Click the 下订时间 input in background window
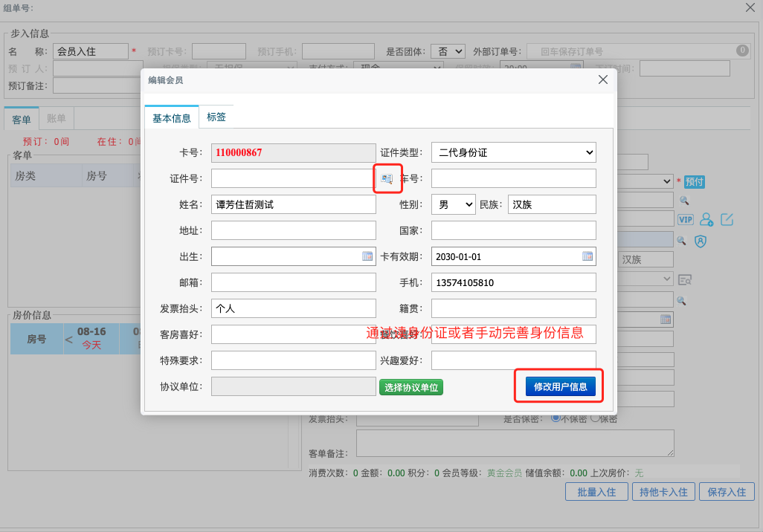Screen dimensions: 763x532 tap(685, 68)
